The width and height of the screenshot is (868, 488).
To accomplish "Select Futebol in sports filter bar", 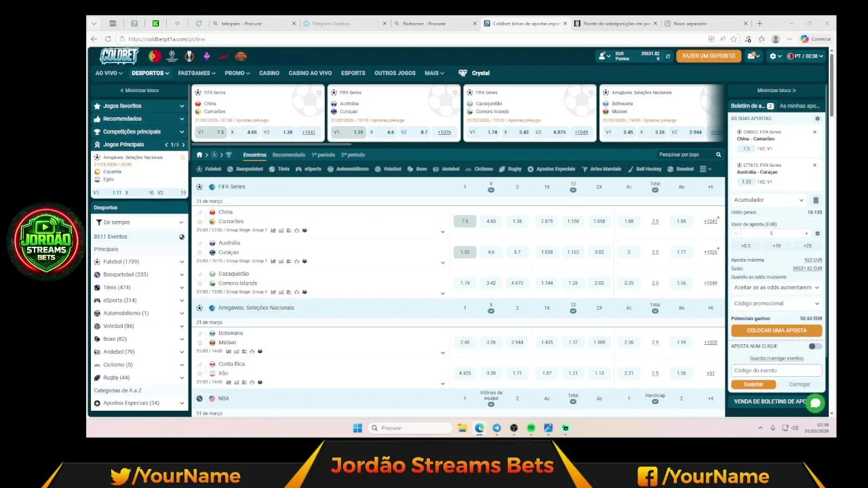I will (209, 169).
